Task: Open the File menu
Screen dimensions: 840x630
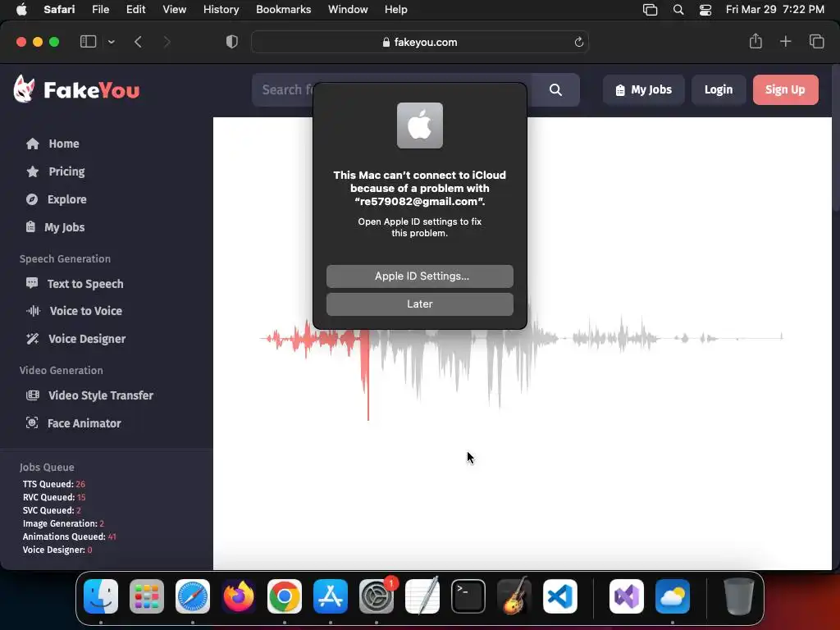Action: (x=101, y=9)
